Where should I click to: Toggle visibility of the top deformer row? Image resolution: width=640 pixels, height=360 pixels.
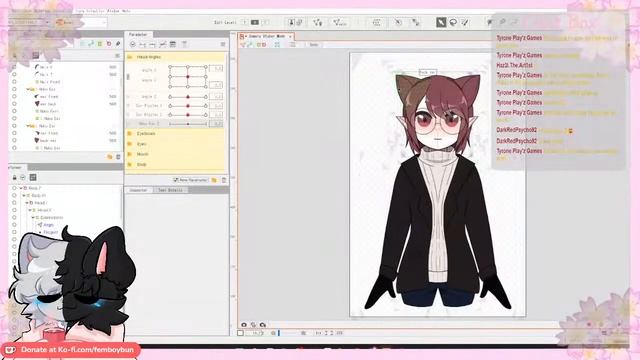[14, 188]
